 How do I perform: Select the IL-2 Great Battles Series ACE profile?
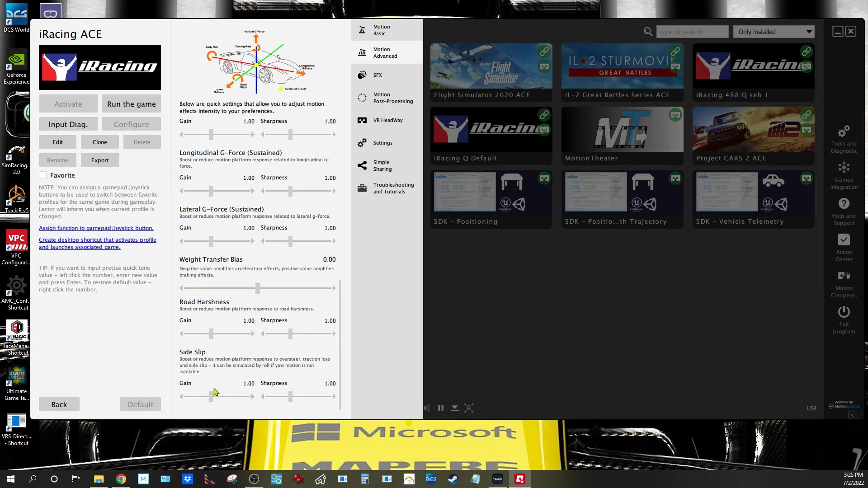[x=623, y=72]
